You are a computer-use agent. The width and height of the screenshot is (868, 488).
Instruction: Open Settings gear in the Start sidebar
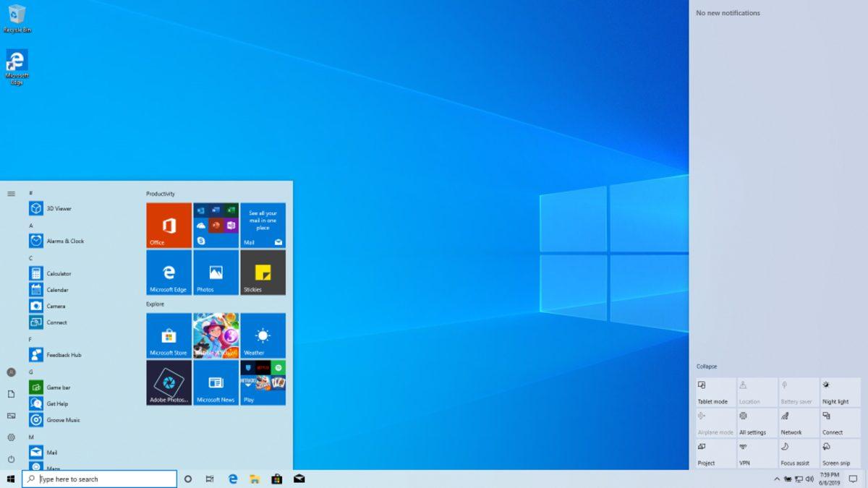[x=11, y=437]
